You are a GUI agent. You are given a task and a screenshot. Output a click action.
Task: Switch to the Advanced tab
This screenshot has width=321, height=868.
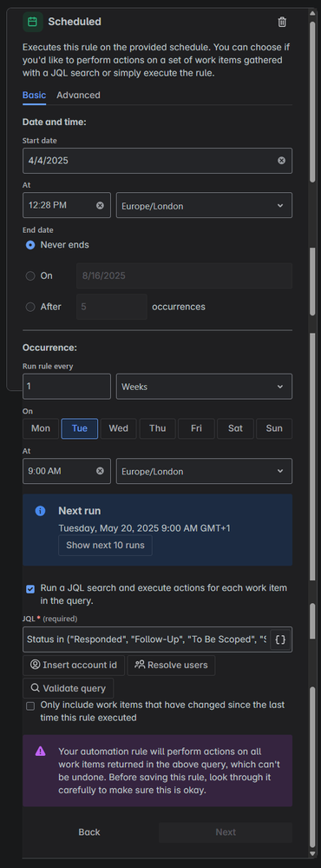click(78, 96)
